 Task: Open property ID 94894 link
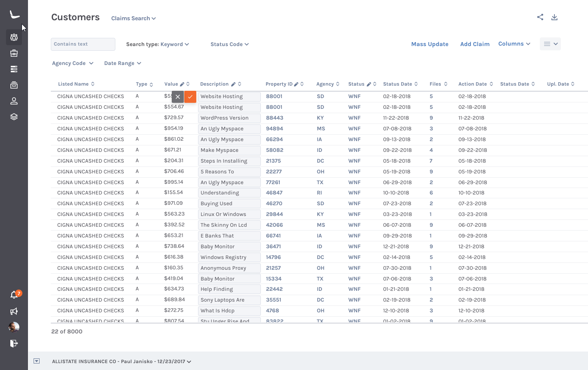pyautogui.click(x=275, y=129)
